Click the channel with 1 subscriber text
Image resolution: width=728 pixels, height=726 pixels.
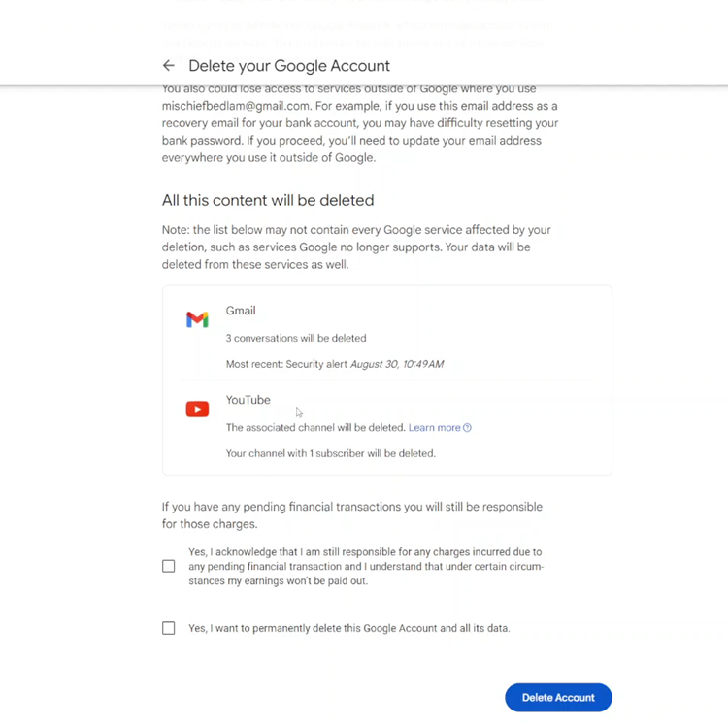(x=331, y=453)
